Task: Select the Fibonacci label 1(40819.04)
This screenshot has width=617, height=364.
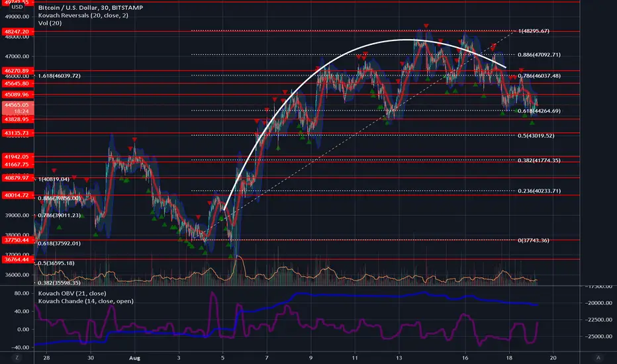Action: pyautogui.click(x=54, y=179)
